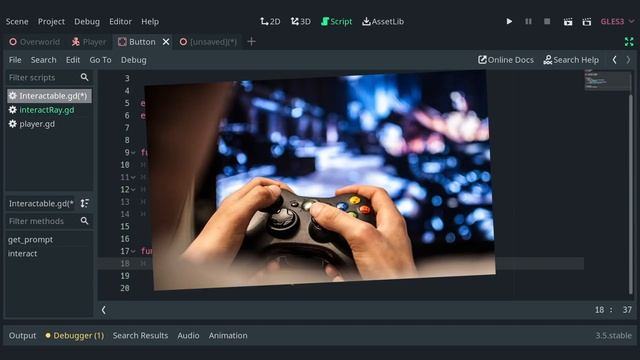
Task: Play the edited scene clapperboard icon
Action: pos(568,22)
